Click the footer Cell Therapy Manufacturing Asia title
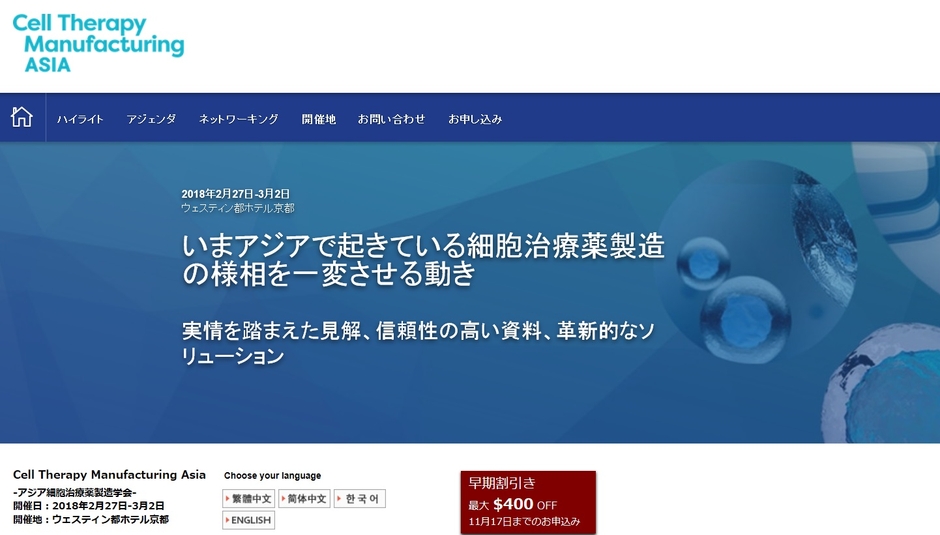 pyautogui.click(x=109, y=474)
